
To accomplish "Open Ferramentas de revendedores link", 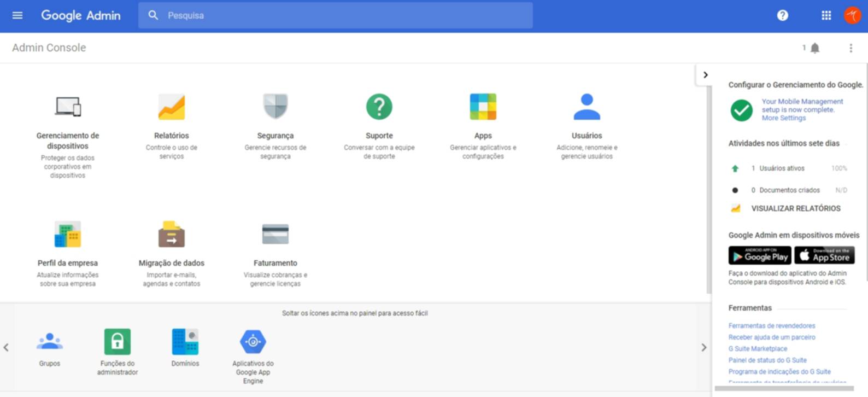I will click(x=772, y=326).
